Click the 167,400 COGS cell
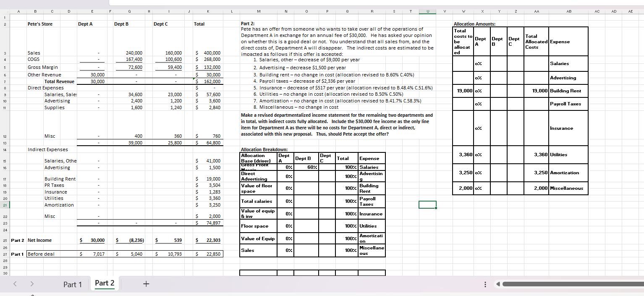The height and width of the screenshot is (296, 644). [x=134, y=60]
